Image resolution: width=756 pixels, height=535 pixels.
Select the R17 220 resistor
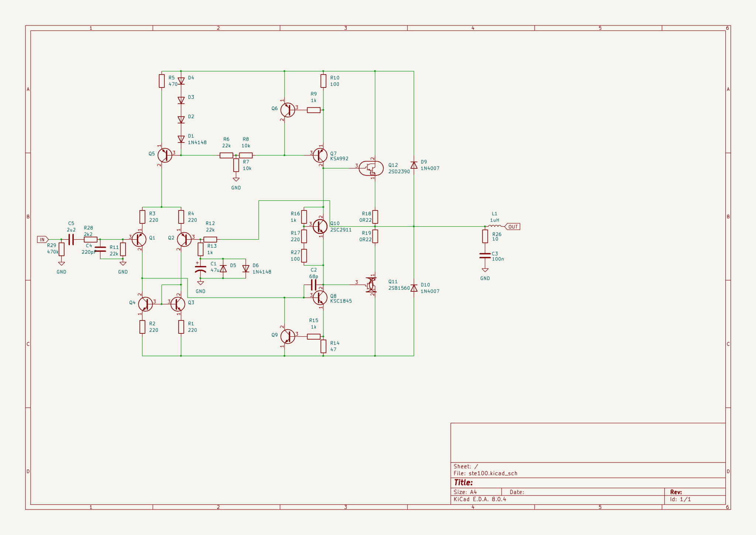tap(304, 236)
